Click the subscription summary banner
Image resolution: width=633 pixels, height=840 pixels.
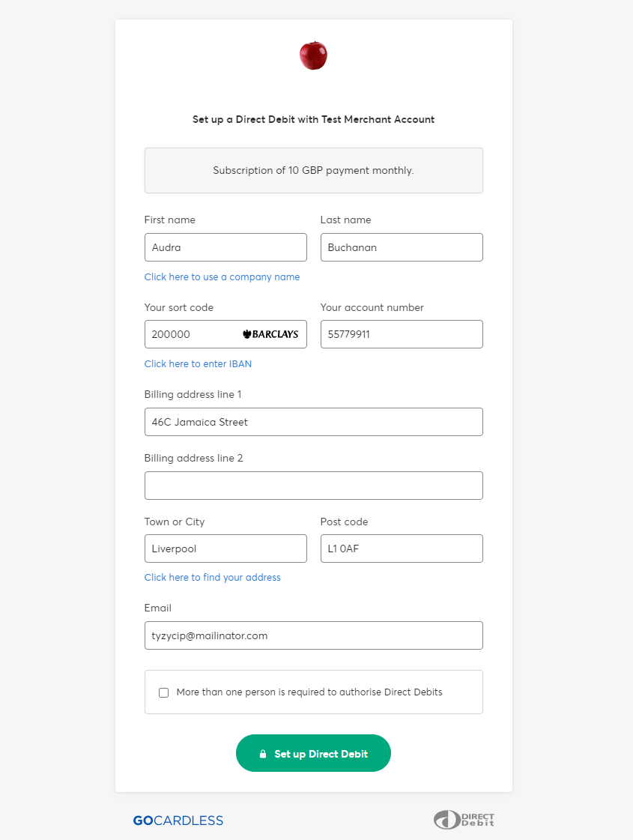[313, 170]
